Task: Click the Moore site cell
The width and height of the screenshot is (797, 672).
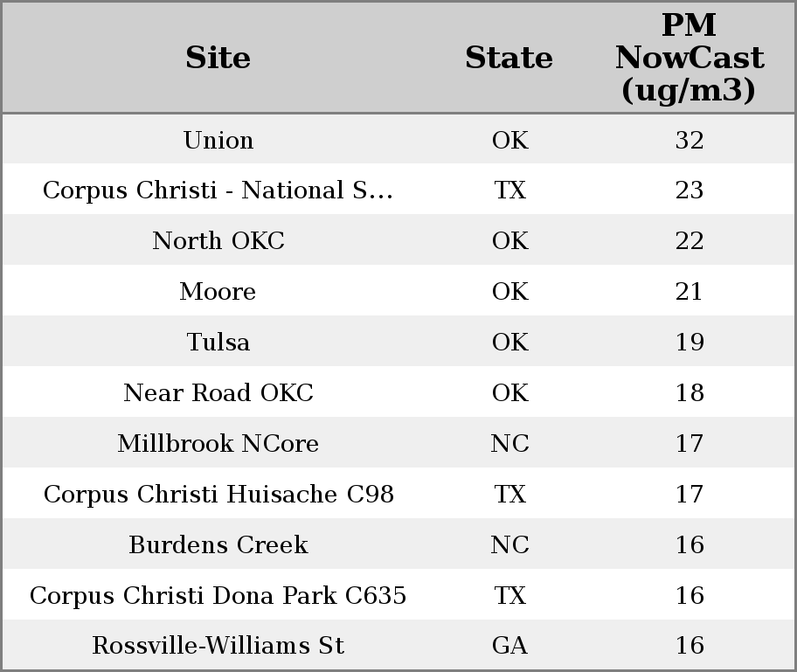Action: click(x=218, y=292)
